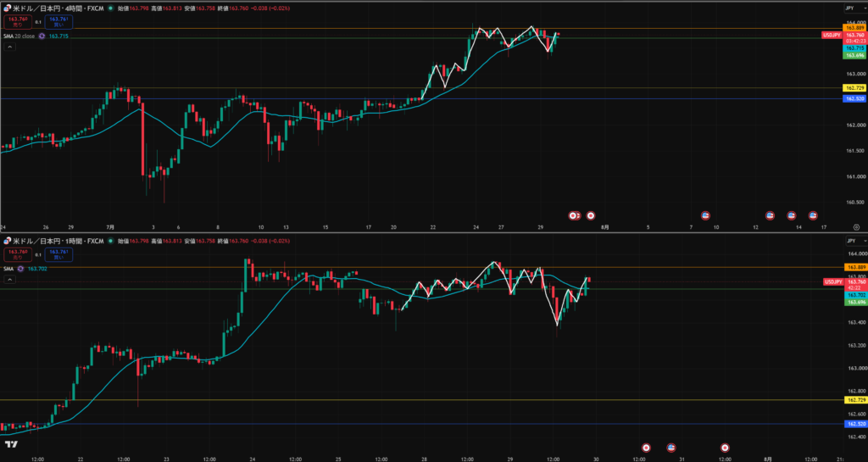The width and height of the screenshot is (868, 462).
Task: Click the 1時間 chart symbol flag icon
Action: [7, 241]
